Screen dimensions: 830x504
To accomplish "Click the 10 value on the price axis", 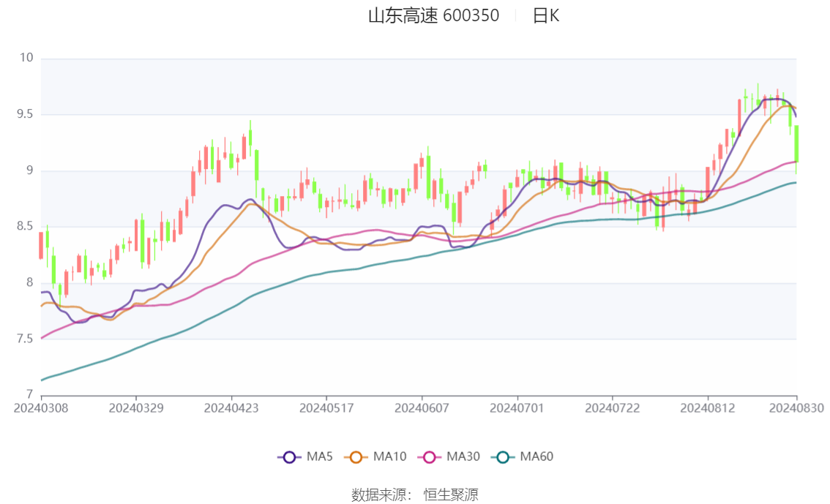I will click(x=26, y=58).
